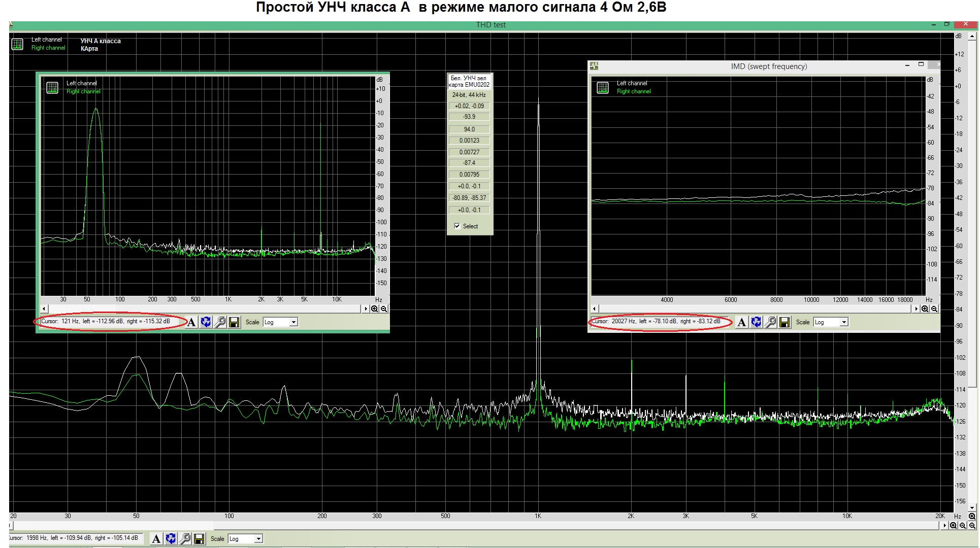Click IMD horizontal scrollbar right arrow

pos(916,309)
